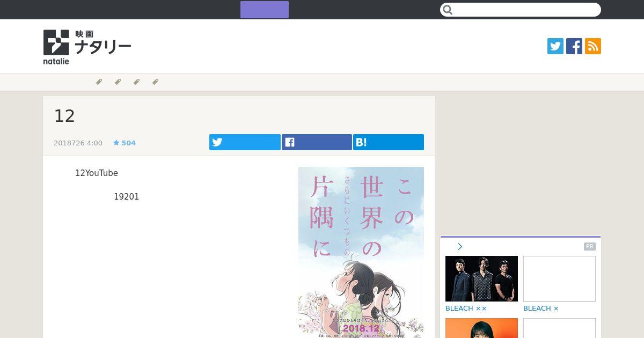This screenshot has width=644, height=338.
Task: Open the 'BLEACH ××' link
Action: point(466,308)
